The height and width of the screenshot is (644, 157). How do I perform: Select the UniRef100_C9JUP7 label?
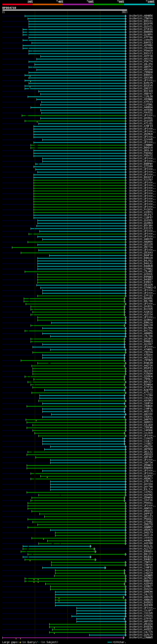[141, 610]
